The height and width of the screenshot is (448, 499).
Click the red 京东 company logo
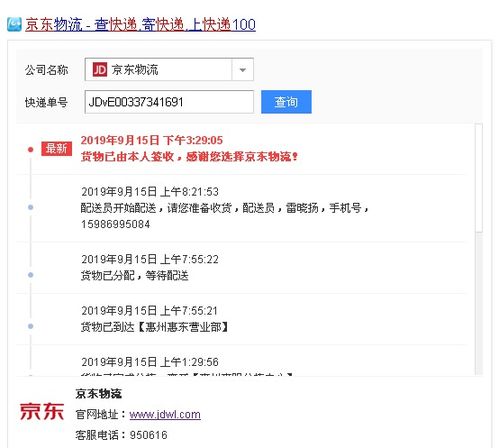[42, 411]
